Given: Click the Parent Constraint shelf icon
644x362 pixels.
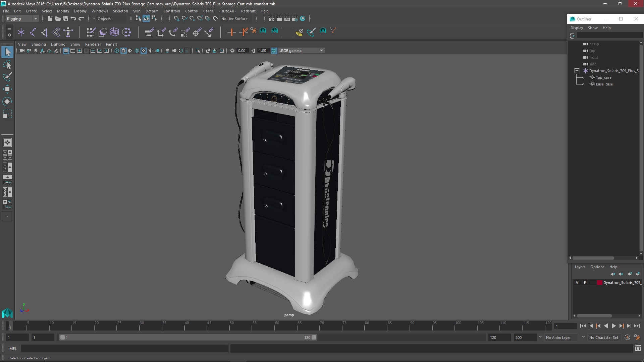Looking at the screenshot, I should click(149, 32).
